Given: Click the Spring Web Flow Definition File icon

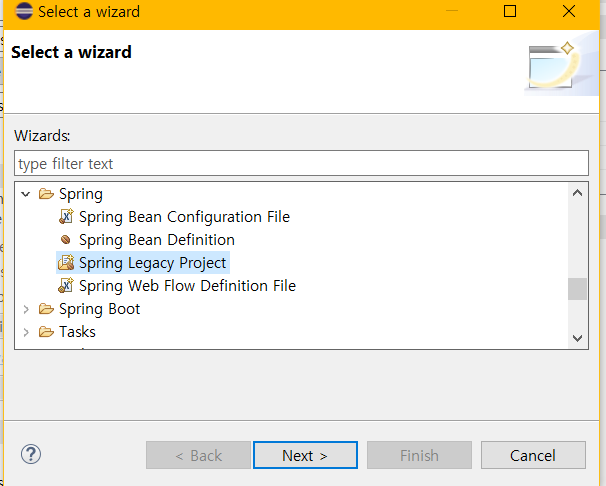Looking at the screenshot, I should click(66, 285).
